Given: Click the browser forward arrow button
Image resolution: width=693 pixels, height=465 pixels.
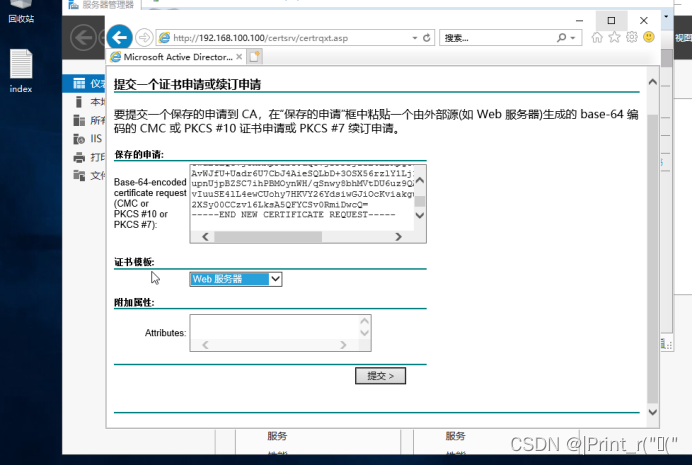Looking at the screenshot, I should point(144,38).
